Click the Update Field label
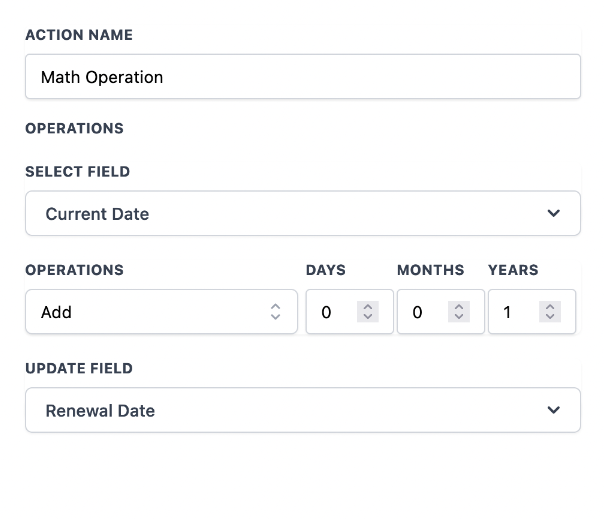 click(x=79, y=368)
